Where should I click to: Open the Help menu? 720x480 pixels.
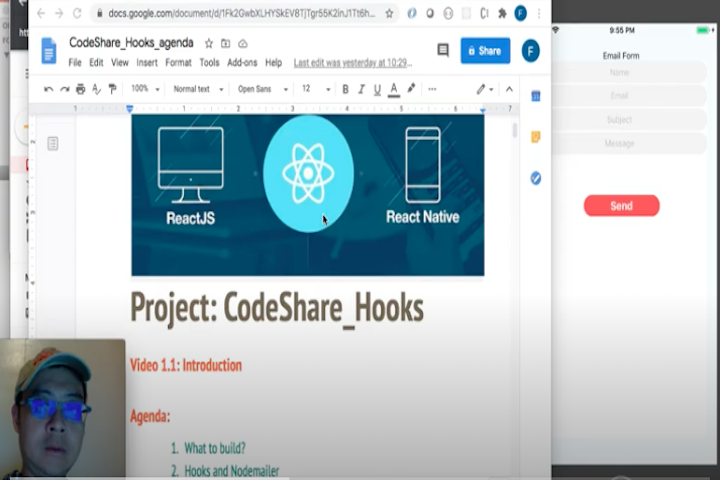pyautogui.click(x=273, y=62)
